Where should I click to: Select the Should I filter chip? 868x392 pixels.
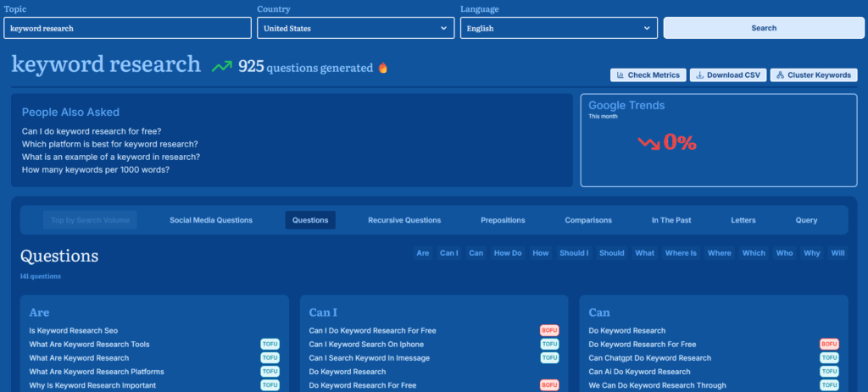pyautogui.click(x=574, y=253)
